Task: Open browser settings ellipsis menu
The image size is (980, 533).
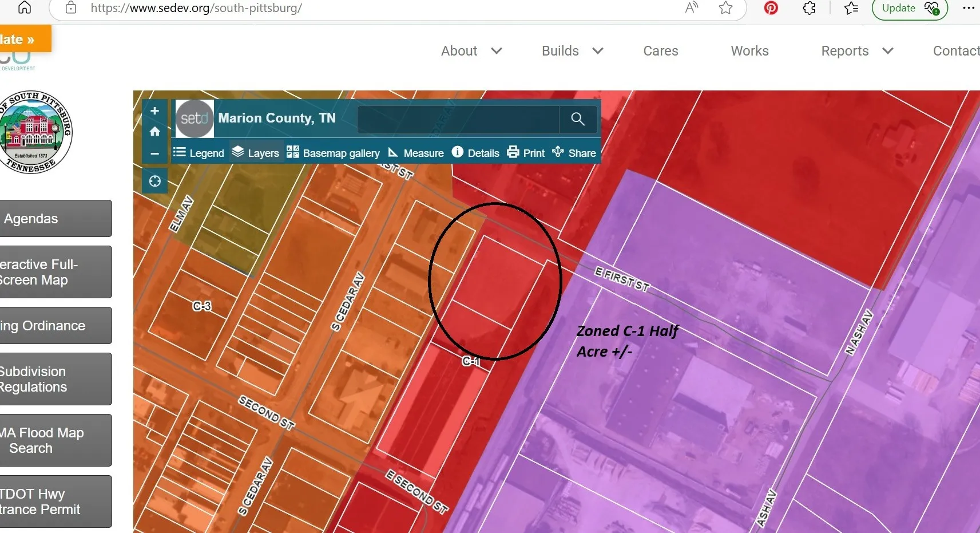Action: pos(969,7)
